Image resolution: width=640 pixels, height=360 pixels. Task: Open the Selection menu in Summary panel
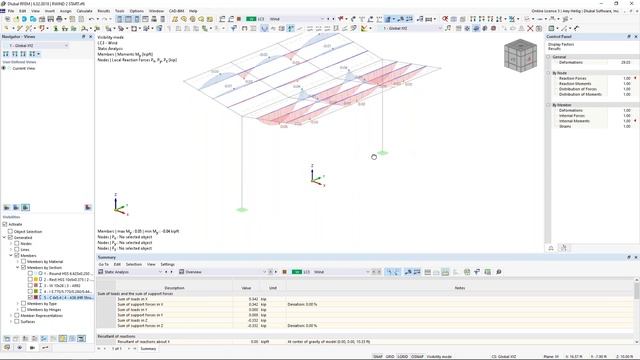133,264
